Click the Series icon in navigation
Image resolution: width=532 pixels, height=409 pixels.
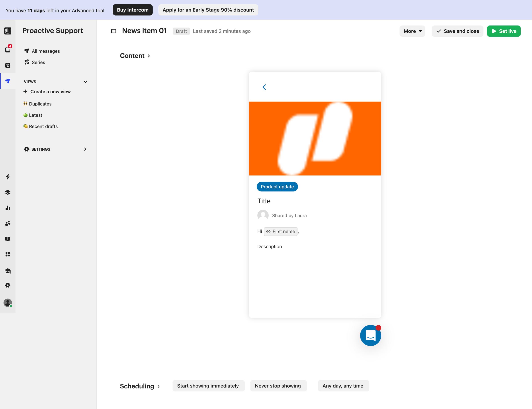pyautogui.click(x=27, y=62)
